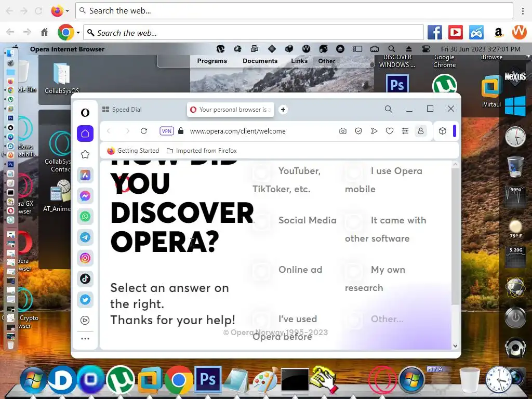Screen dimensions: 532x399
Task: Expand Firefox browser dropdown arrow
Action: coord(67,11)
